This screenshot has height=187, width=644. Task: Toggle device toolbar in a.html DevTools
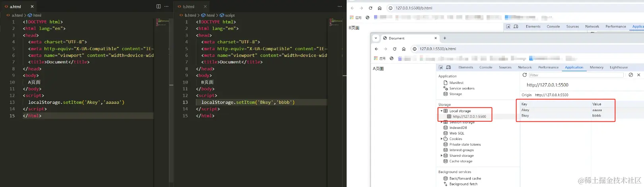point(448,67)
